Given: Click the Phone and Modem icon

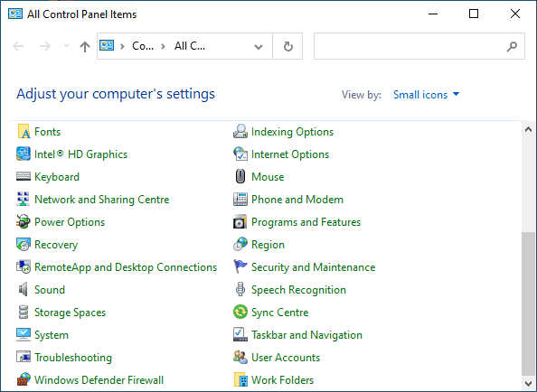Looking at the screenshot, I should [240, 200].
